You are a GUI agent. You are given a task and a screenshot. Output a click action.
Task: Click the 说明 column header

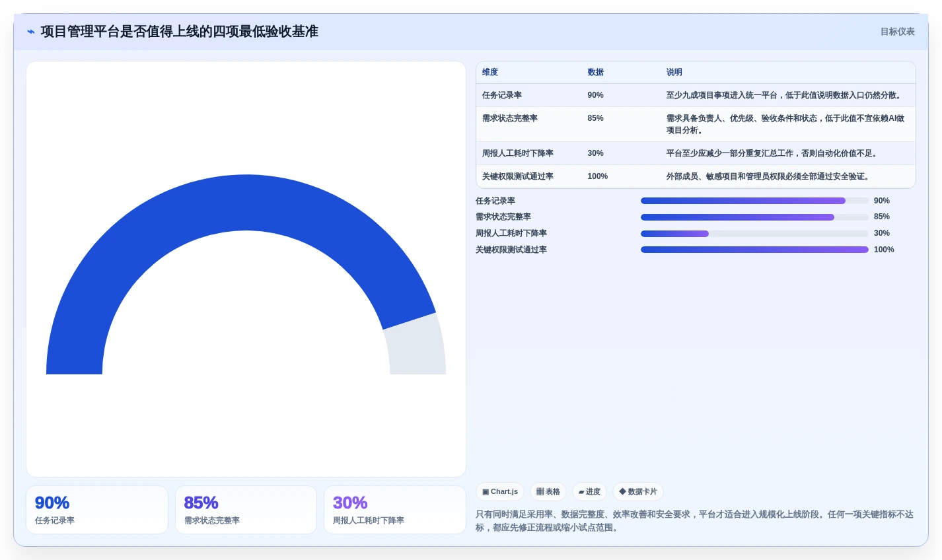(x=674, y=73)
